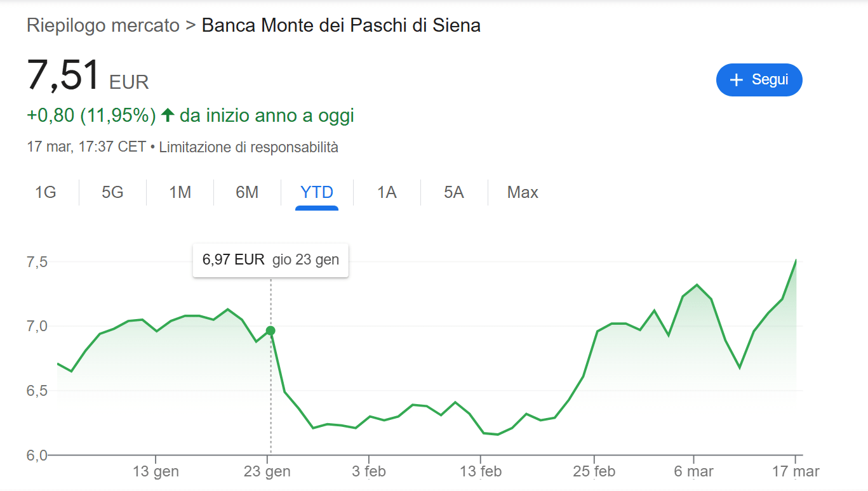The image size is (868, 491).
Task: Click the Banca Monte dei Paschi title
Action: click(x=341, y=25)
